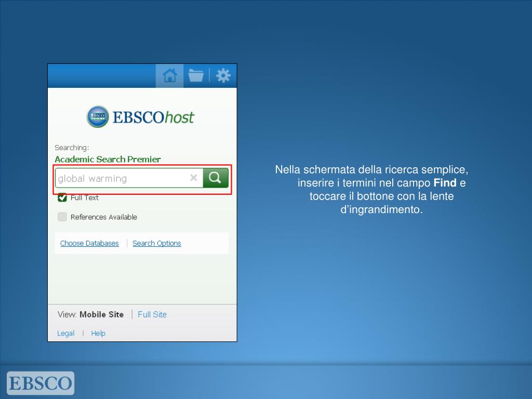Click the Searching: label
This screenshot has height=399, width=532.
pos(72,148)
